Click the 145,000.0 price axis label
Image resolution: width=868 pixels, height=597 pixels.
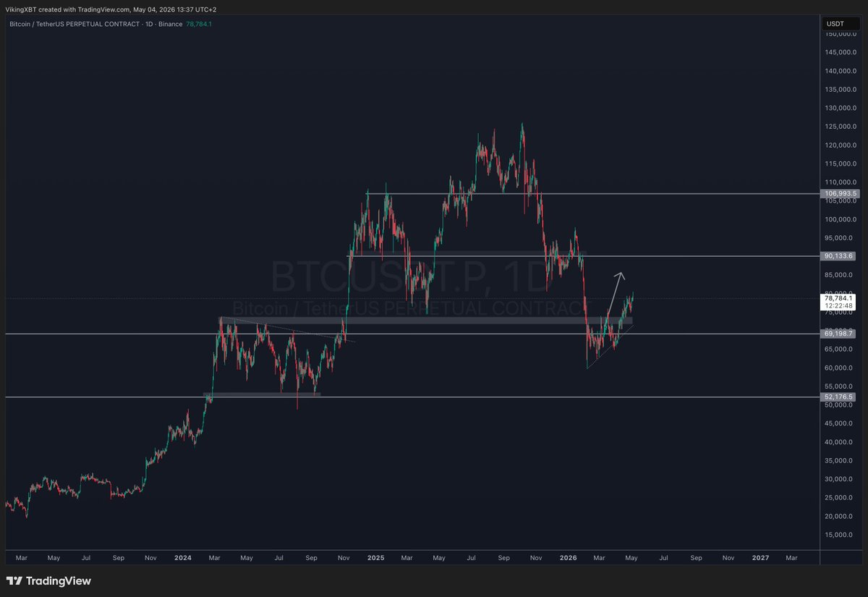click(x=841, y=52)
